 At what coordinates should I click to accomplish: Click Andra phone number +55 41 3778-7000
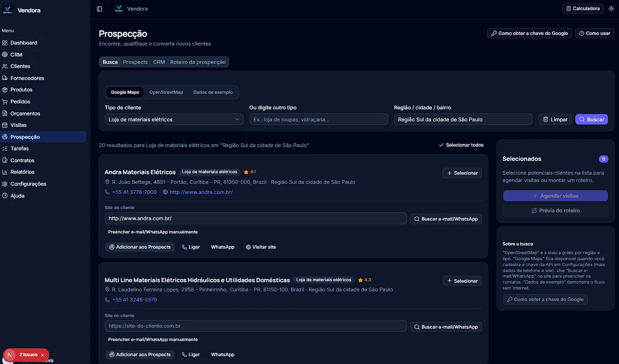134,192
